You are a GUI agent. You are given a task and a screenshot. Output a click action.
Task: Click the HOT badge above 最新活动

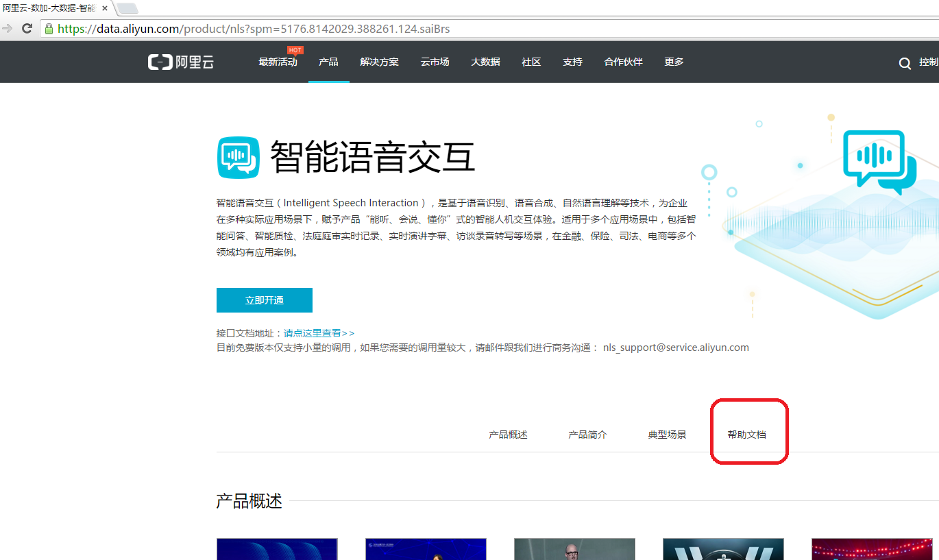295,50
